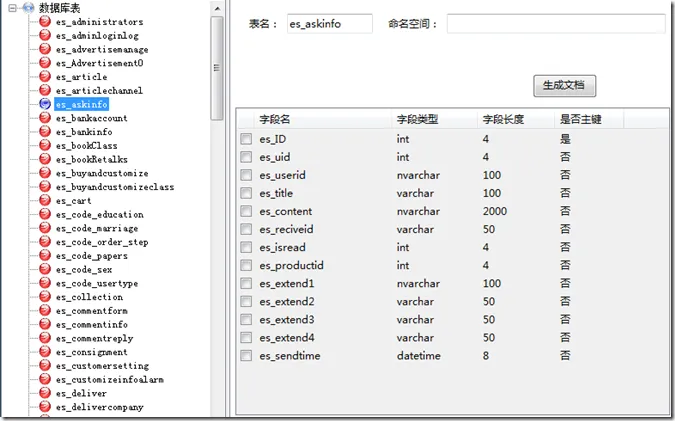The width and height of the screenshot is (675, 421).
Task: Select the es_content field checkbox
Action: point(246,211)
